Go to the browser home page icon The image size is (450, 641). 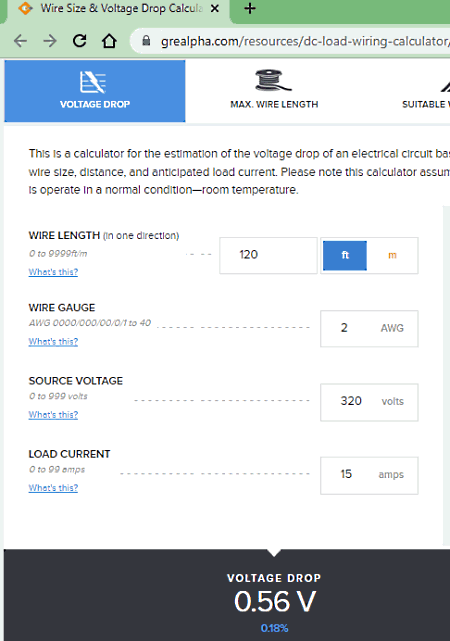(109, 40)
